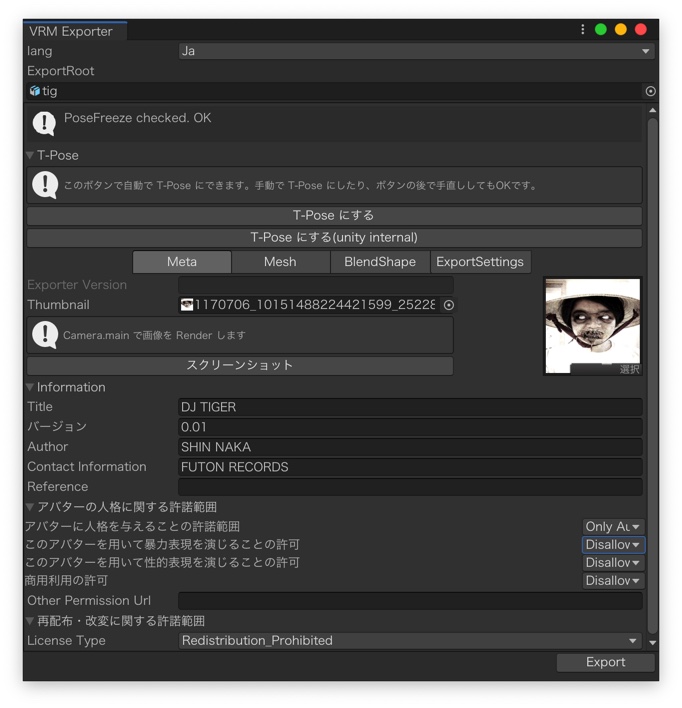Click the スクリーンショット button
The height and width of the screenshot is (708, 682).
click(x=240, y=366)
